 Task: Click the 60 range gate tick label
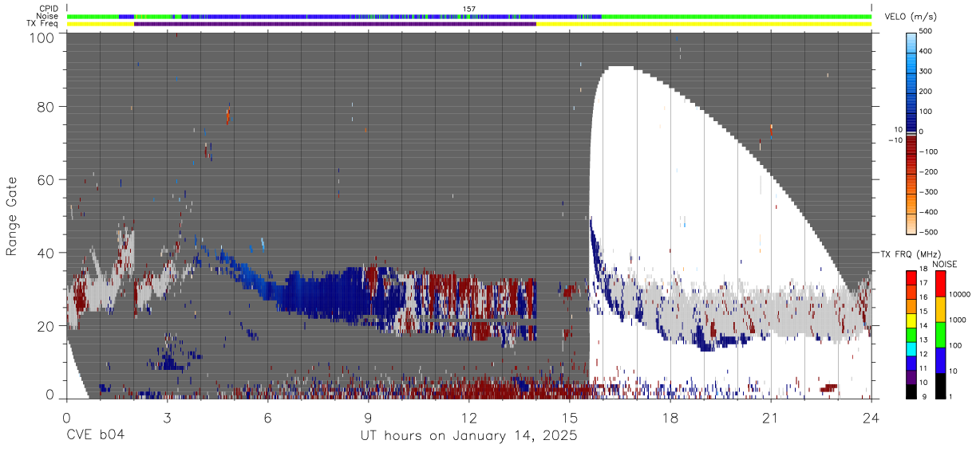[x=45, y=180]
